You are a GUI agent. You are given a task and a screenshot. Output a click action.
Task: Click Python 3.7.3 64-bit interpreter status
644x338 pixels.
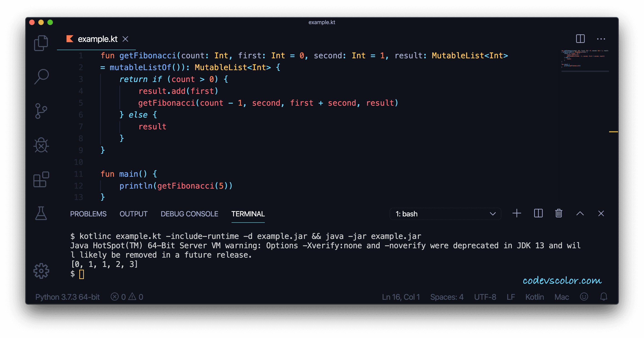click(x=67, y=297)
